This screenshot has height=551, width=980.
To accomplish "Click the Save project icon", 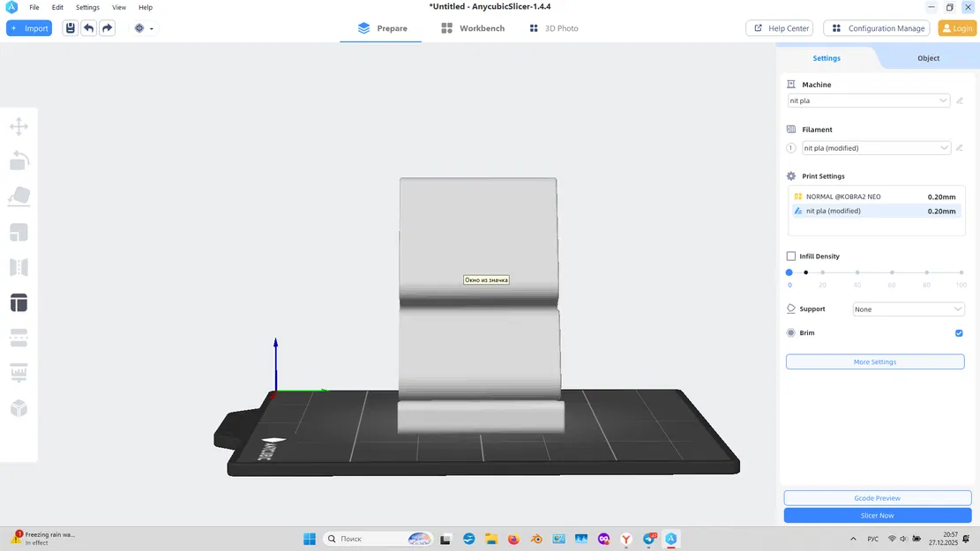I will (70, 28).
